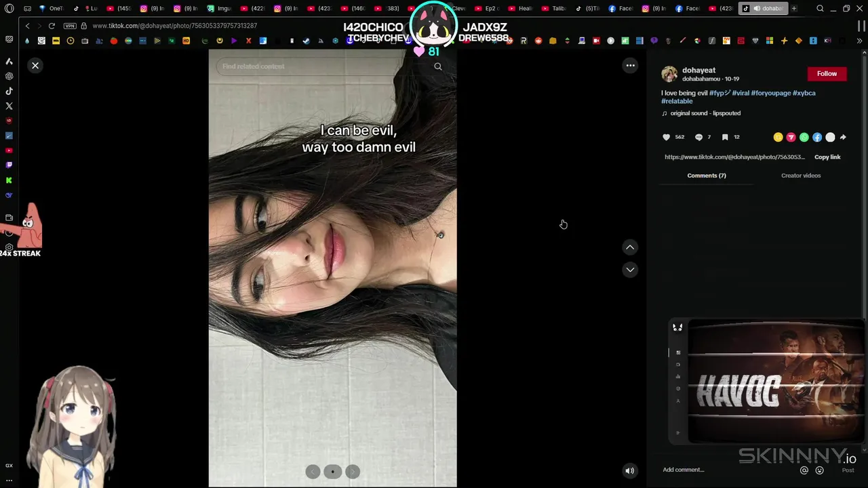Switch to the (5)TikTok browser tab

(587, 9)
